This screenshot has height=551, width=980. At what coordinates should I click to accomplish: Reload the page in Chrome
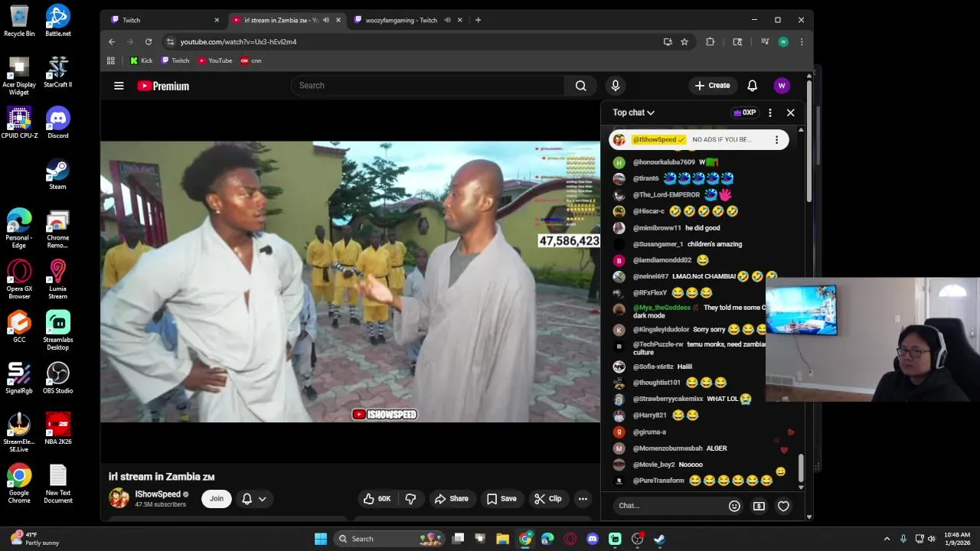[x=149, y=42]
